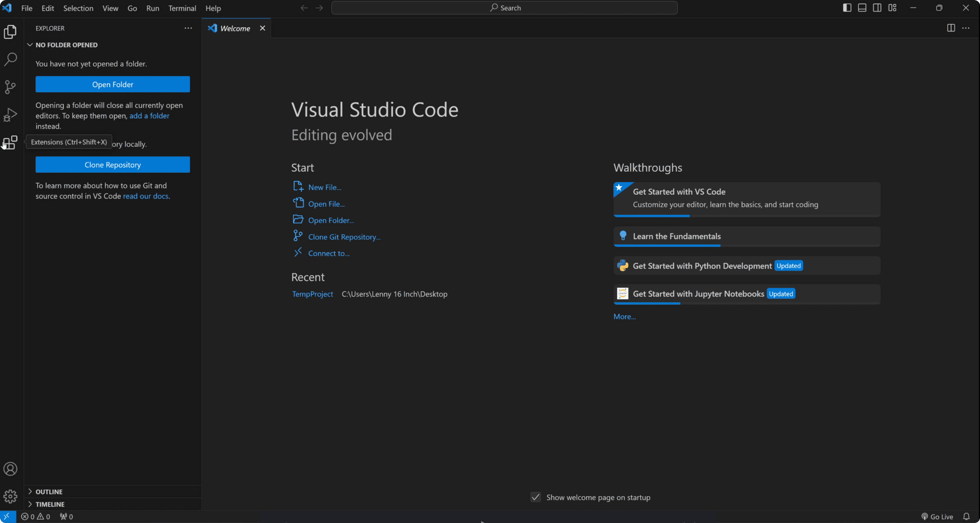Viewport: 980px width, 523px height.
Task: Open Manage gear icon
Action: click(x=10, y=496)
